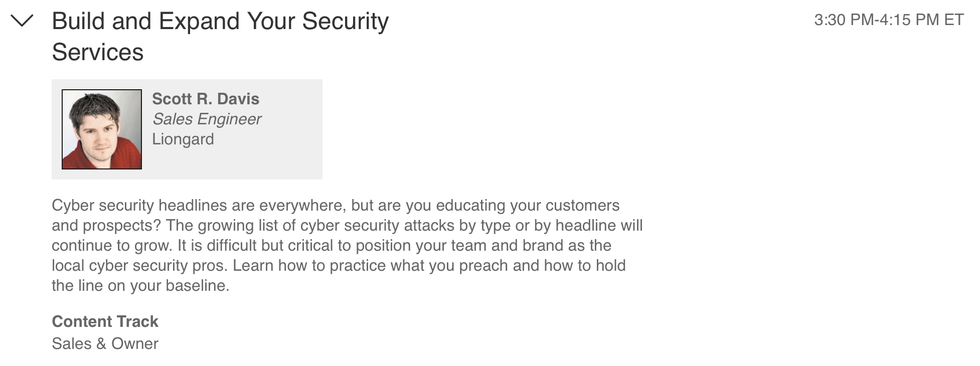Open the Scott R. Davis speaker name
Image resolution: width=980 pixels, height=366 pixels.
(x=206, y=99)
